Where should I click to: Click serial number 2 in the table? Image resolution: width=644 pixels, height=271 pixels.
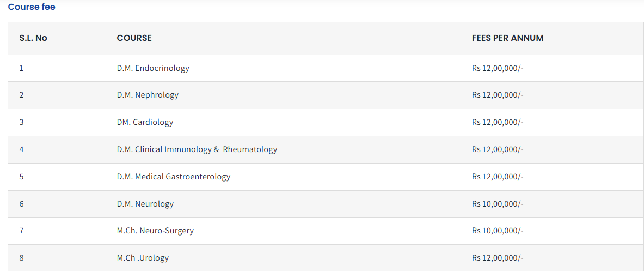[21, 95]
